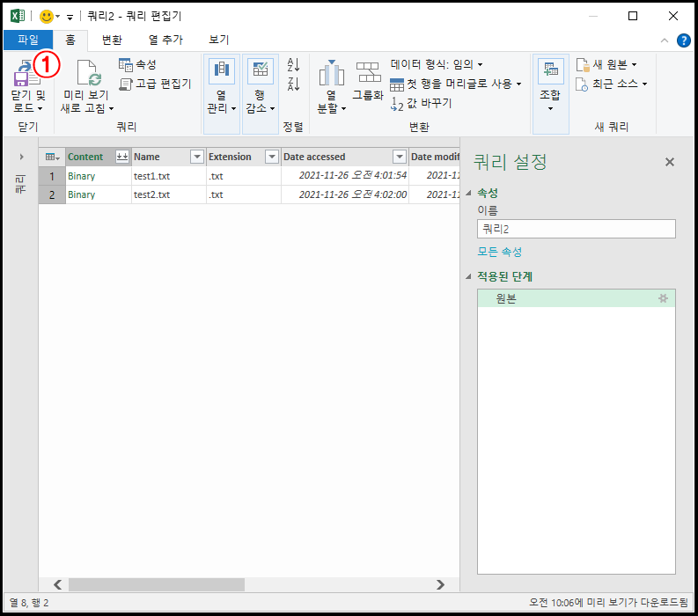The width and height of the screenshot is (698, 616).
Task: Collapse the ribbon with the caret
Action: pos(665,40)
